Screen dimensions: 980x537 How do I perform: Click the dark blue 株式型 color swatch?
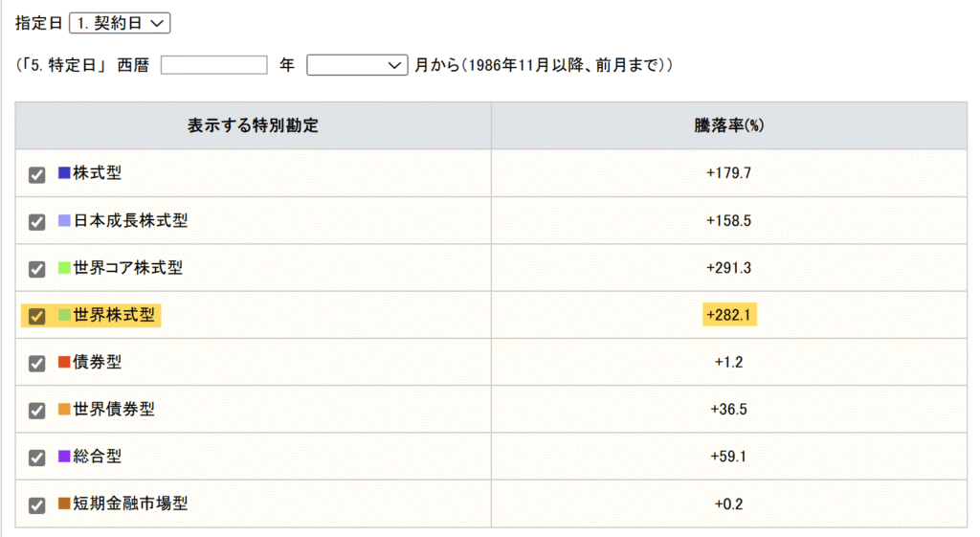coord(64,172)
